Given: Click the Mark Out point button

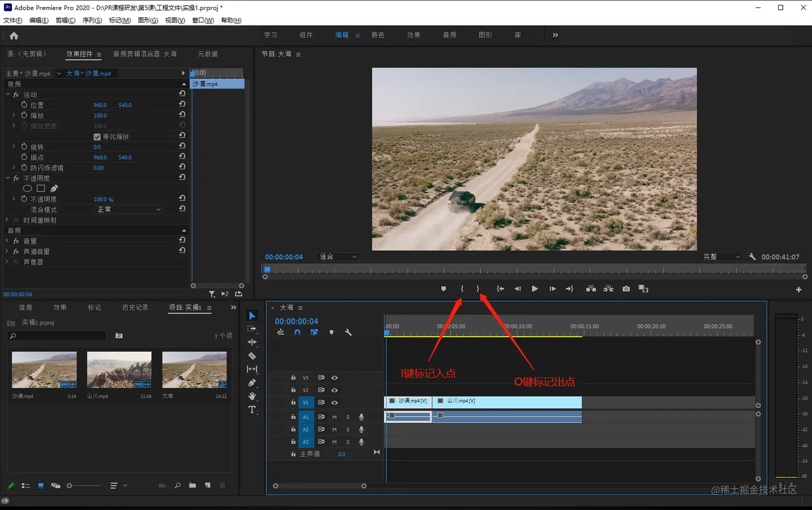Looking at the screenshot, I should (478, 289).
